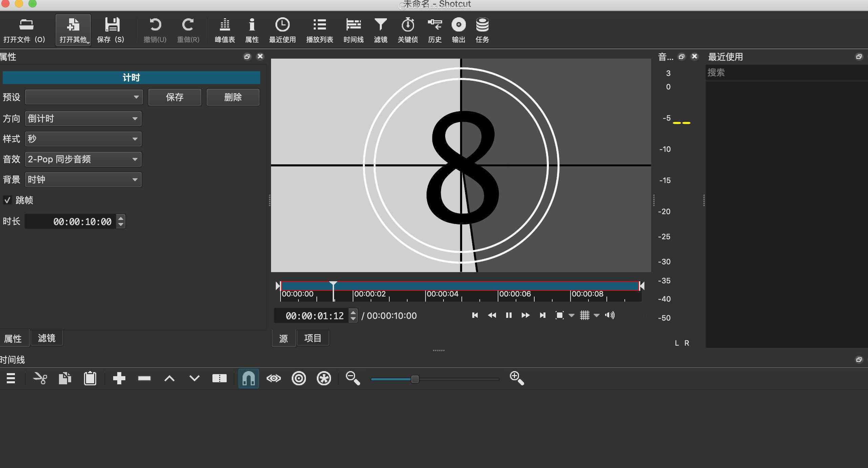Click the fast forward playback button
868x468 pixels.
(x=525, y=315)
